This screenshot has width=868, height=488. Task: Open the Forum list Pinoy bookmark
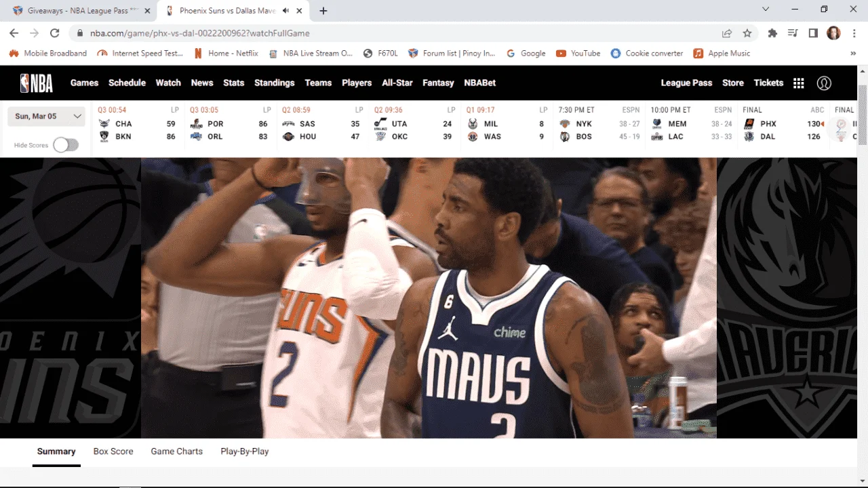point(452,54)
